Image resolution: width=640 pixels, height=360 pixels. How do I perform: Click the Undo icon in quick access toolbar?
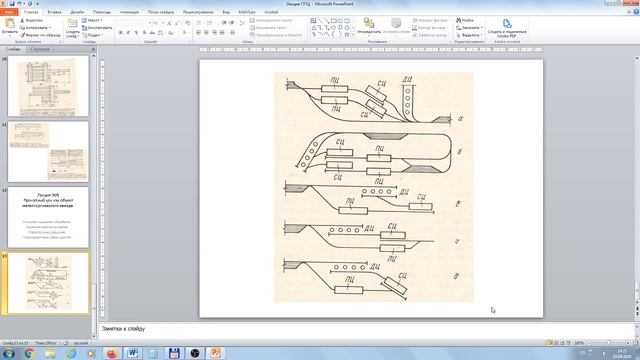(19, 4)
